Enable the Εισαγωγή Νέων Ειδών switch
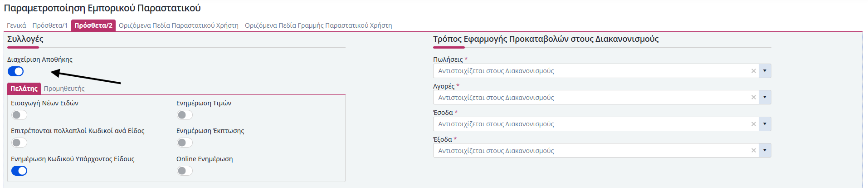 (19, 115)
